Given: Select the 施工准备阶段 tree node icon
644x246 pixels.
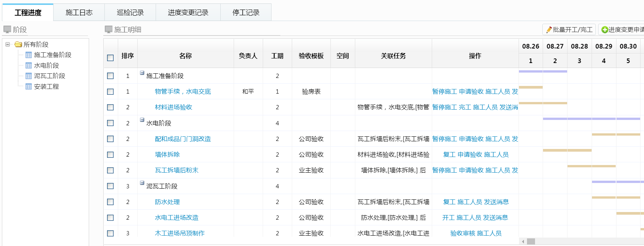Looking at the screenshot, I should [29, 55].
